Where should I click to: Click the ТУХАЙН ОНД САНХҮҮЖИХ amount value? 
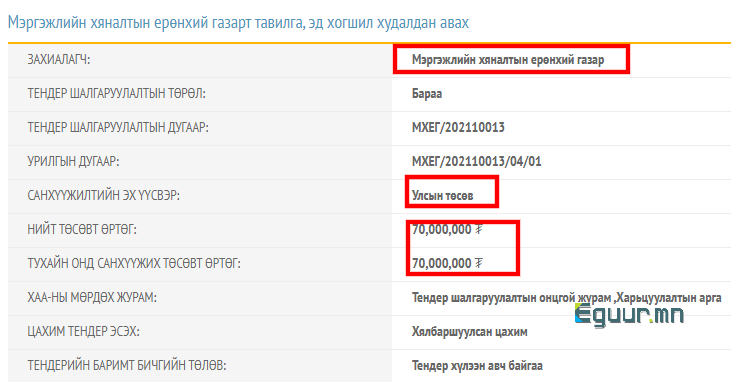[441, 264]
